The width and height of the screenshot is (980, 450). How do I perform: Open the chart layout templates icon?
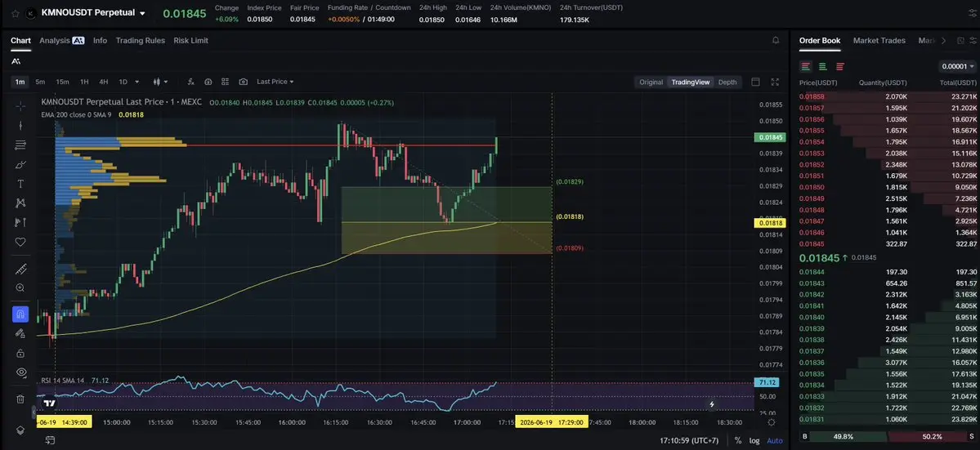pos(225,82)
